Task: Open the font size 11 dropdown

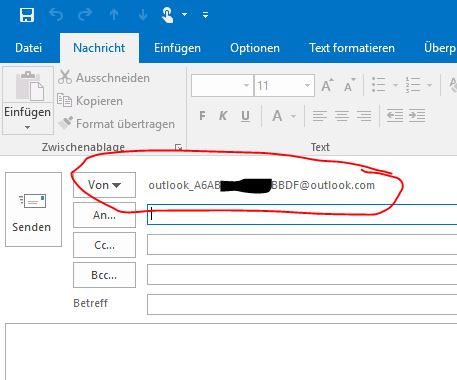Action: (307, 86)
